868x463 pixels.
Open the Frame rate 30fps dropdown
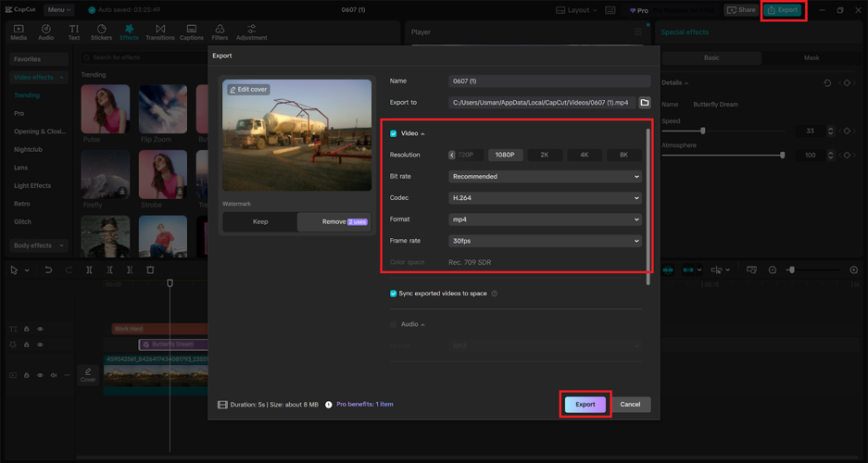[545, 241]
